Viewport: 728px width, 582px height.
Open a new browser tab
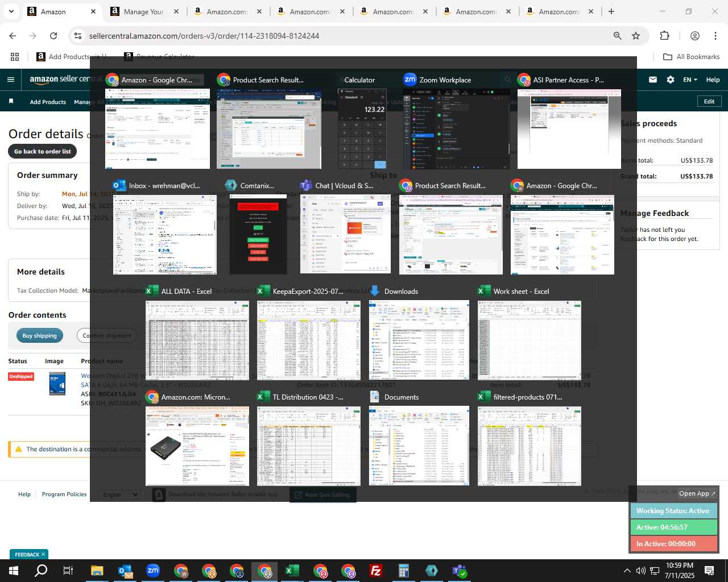click(x=611, y=11)
